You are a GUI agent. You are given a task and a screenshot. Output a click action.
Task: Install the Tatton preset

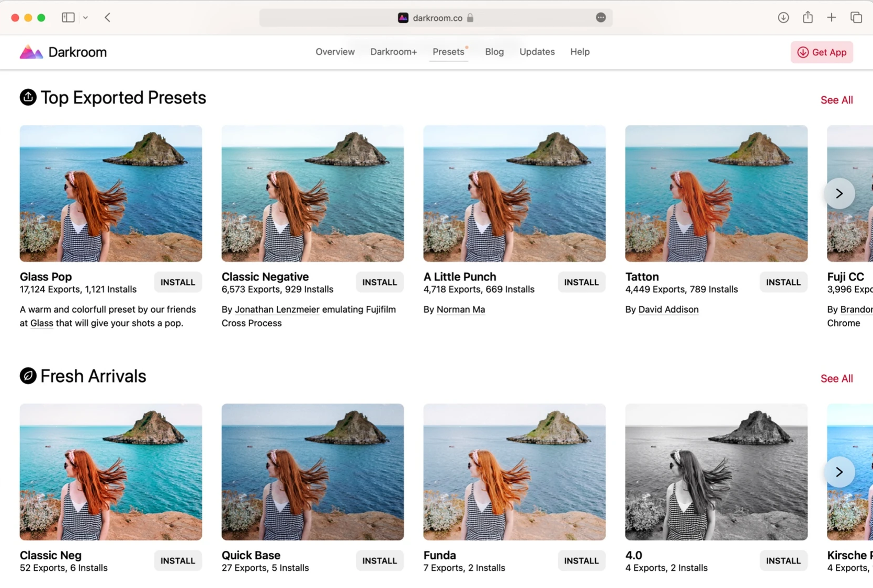click(x=784, y=282)
